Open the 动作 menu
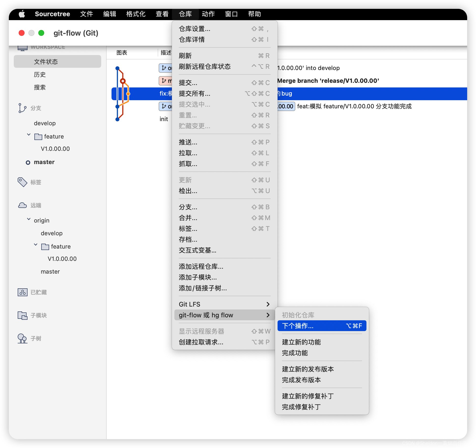Image resolution: width=476 pixels, height=448 pixels. 208,14
